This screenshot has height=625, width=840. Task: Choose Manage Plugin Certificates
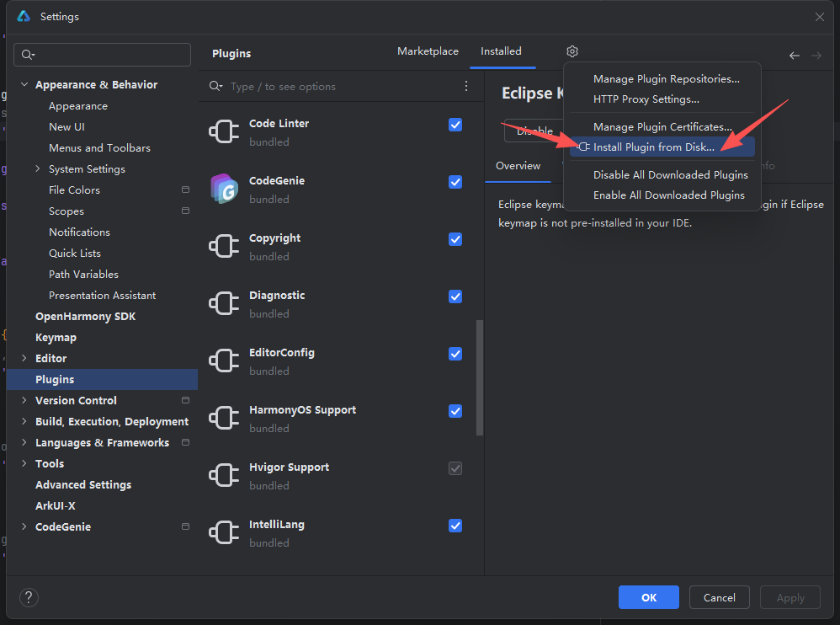(662, 127)
